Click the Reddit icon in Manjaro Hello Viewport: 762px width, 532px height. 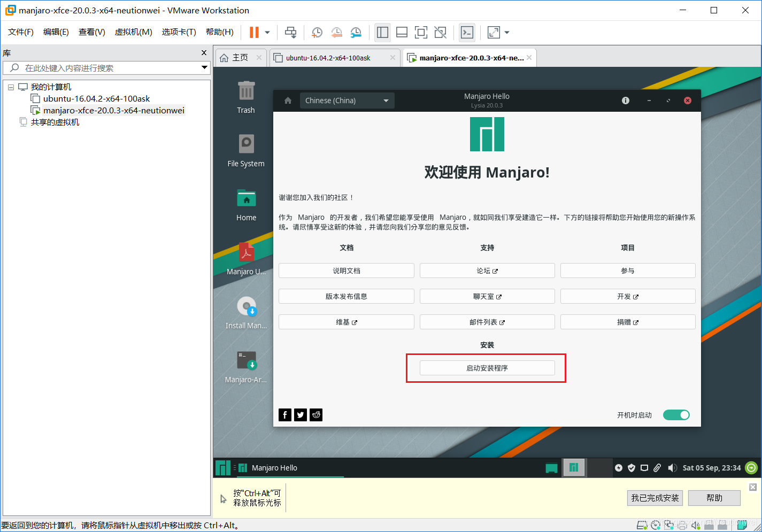coord(316,415)
